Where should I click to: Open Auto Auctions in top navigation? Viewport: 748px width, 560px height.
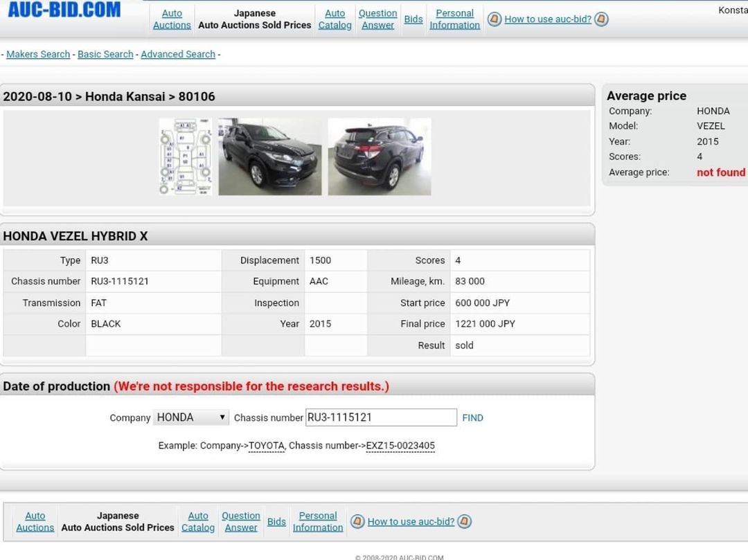[172, 19]
